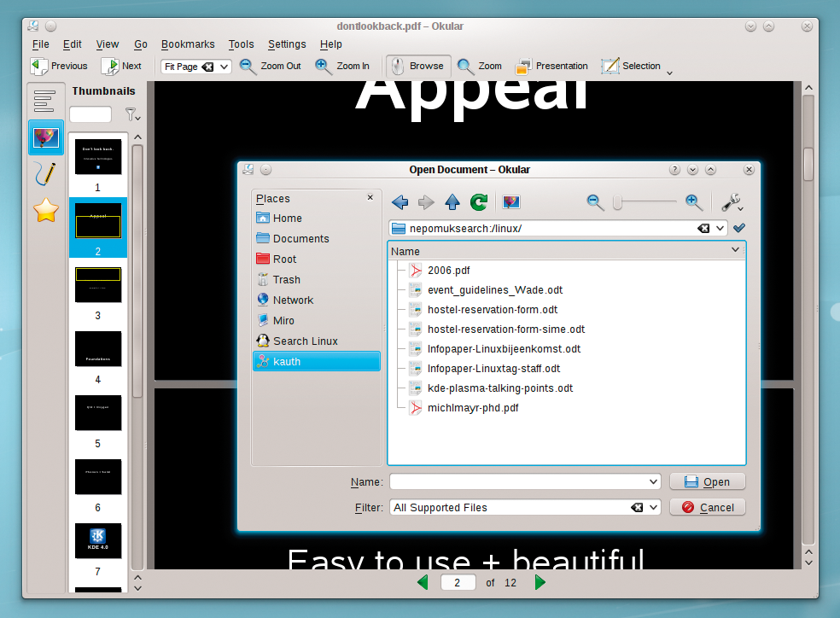Click the Zoom Out toolbar button
The image size is (840, 618).
coord(271,66)
